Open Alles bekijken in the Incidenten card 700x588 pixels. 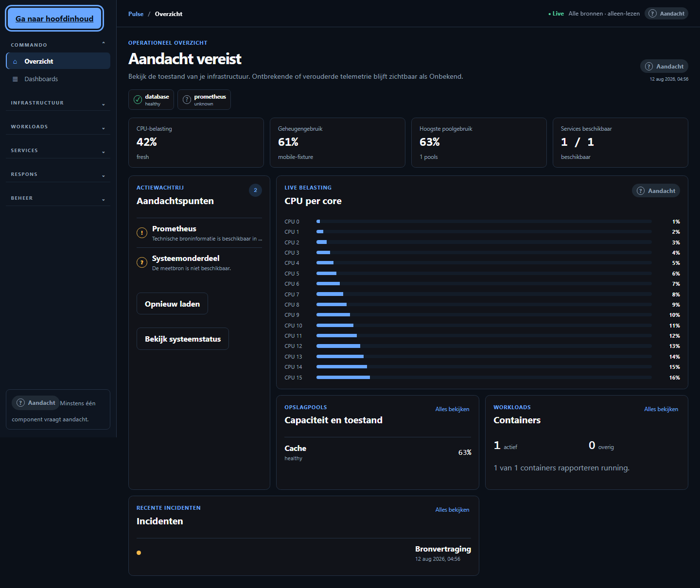452,510
